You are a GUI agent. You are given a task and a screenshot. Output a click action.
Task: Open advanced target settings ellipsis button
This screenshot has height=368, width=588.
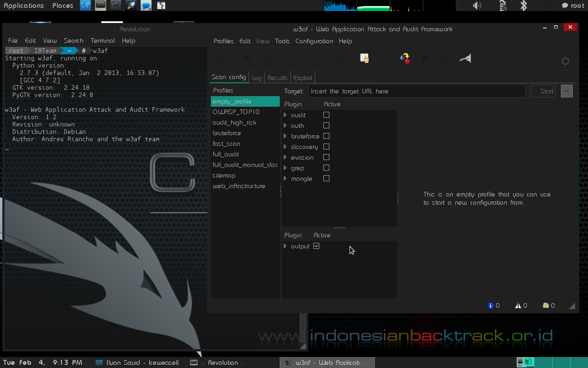[566, 91]
